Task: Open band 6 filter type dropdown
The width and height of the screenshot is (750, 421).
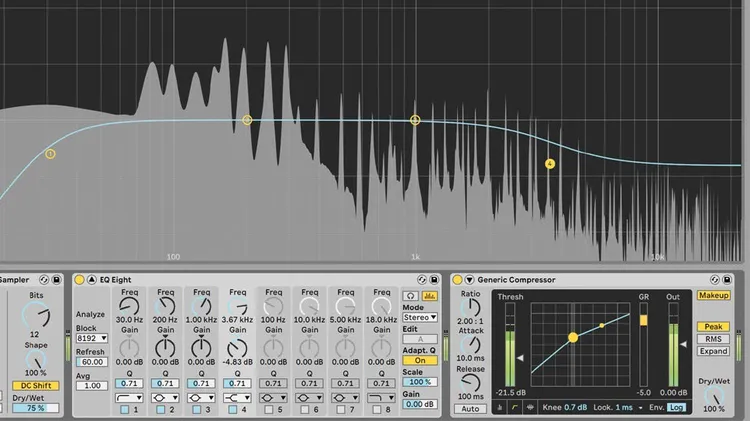Action: (x=309, y=398)
